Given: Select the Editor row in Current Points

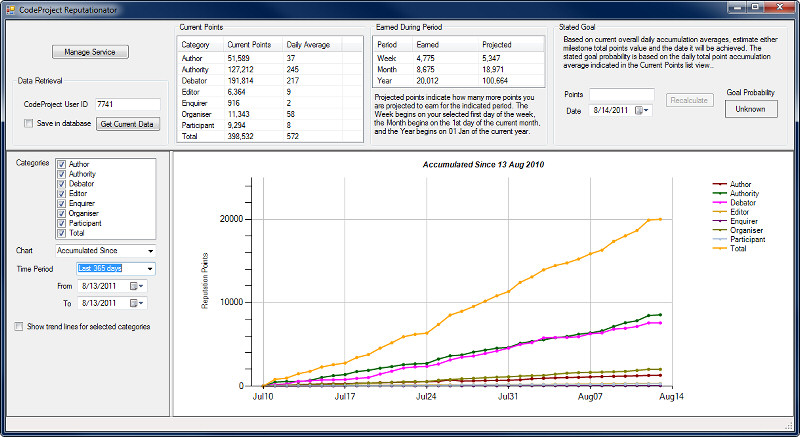Looking at the screenshot, I should 270,92.
